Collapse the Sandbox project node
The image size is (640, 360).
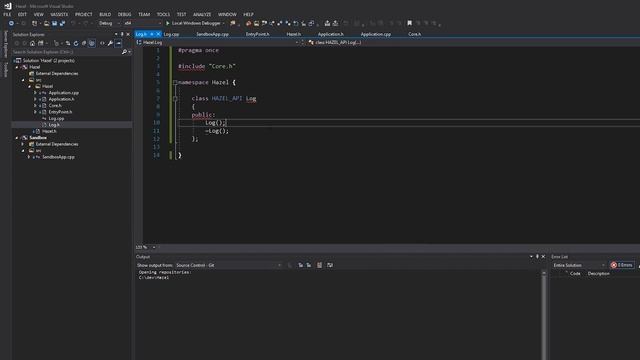17,138
